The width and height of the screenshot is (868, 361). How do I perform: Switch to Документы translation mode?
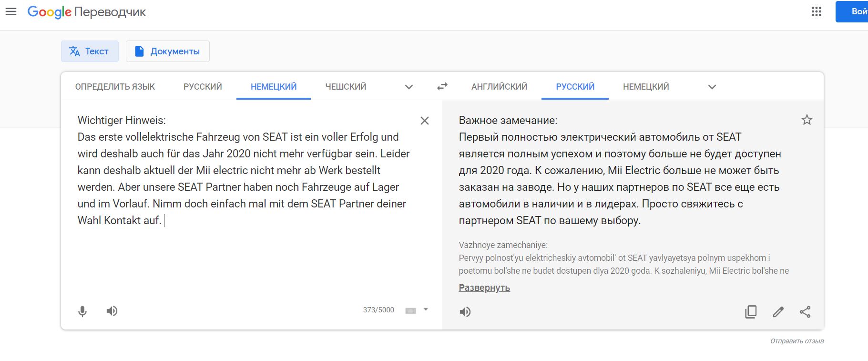point(168,51)
